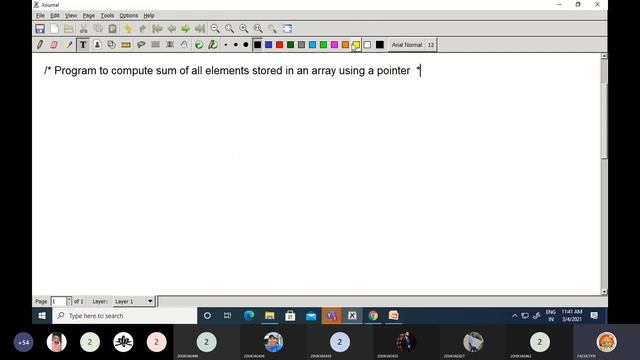This screenshot has height=360, width=640.
Task: Click the Cut scissors icon
Action: click(84, 29)
